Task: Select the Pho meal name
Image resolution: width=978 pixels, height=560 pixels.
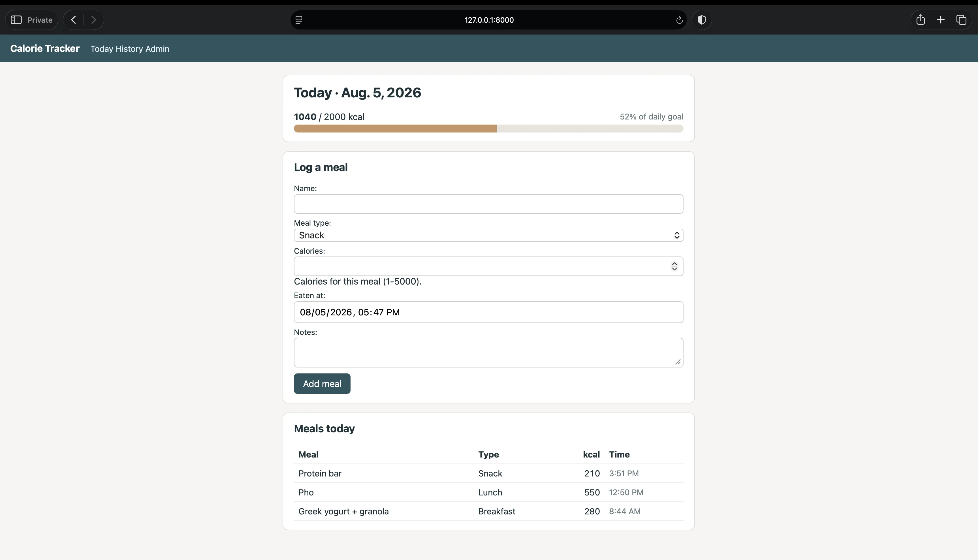Action: pos(306,492)
